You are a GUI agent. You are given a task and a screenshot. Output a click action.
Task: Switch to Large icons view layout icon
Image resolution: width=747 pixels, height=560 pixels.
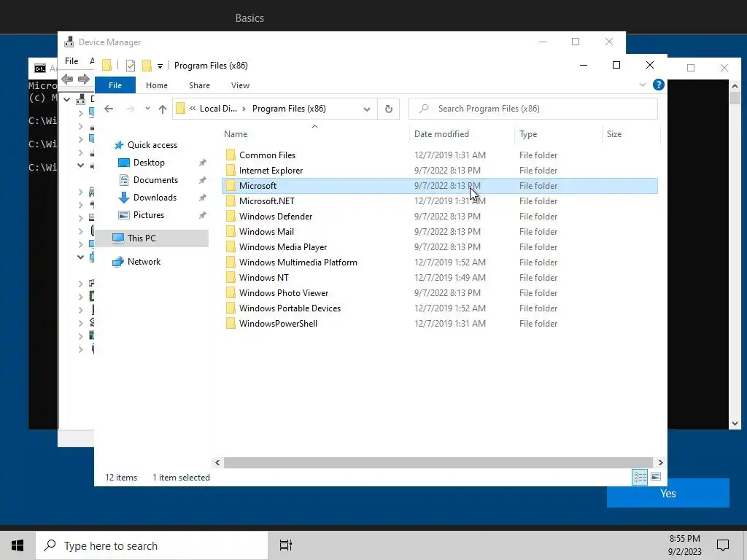(x=656, y=477)
